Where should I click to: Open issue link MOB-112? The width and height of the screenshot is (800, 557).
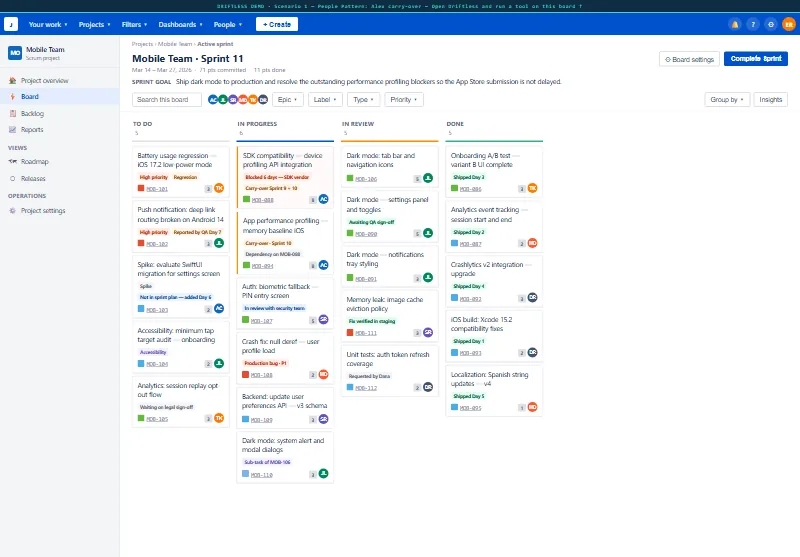pos(366,388)
